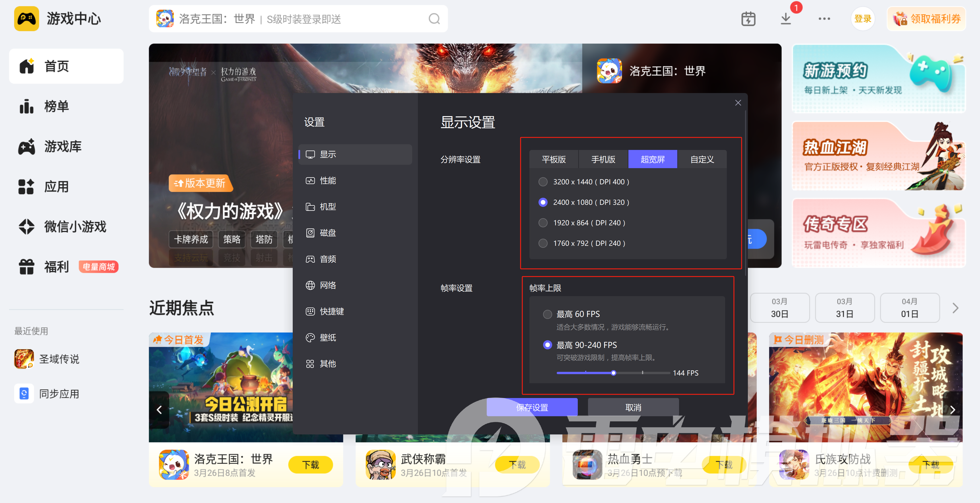This screenshot has height=503, width=980.
Task: Open the three-dots more menu
Action: click(824, 19)
